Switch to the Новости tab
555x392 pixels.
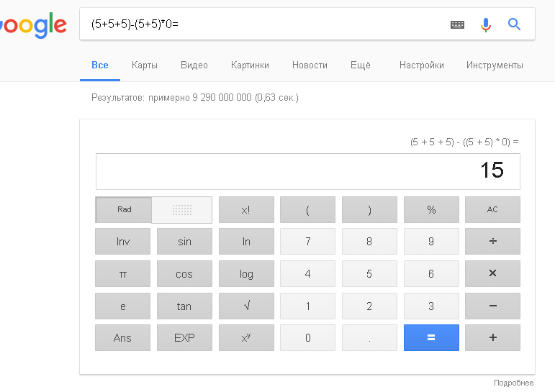tap(310, 65)
